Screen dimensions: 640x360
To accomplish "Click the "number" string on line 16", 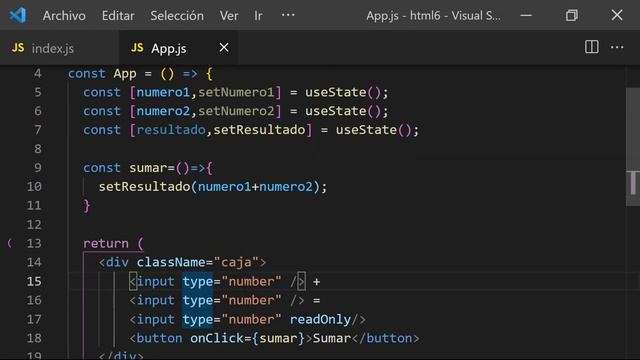I will [251, 300].
